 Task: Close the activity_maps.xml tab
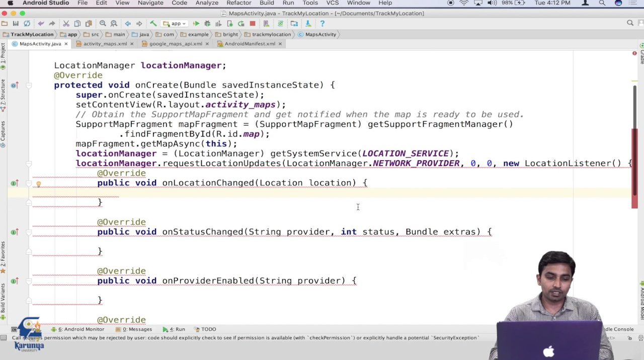132,44
